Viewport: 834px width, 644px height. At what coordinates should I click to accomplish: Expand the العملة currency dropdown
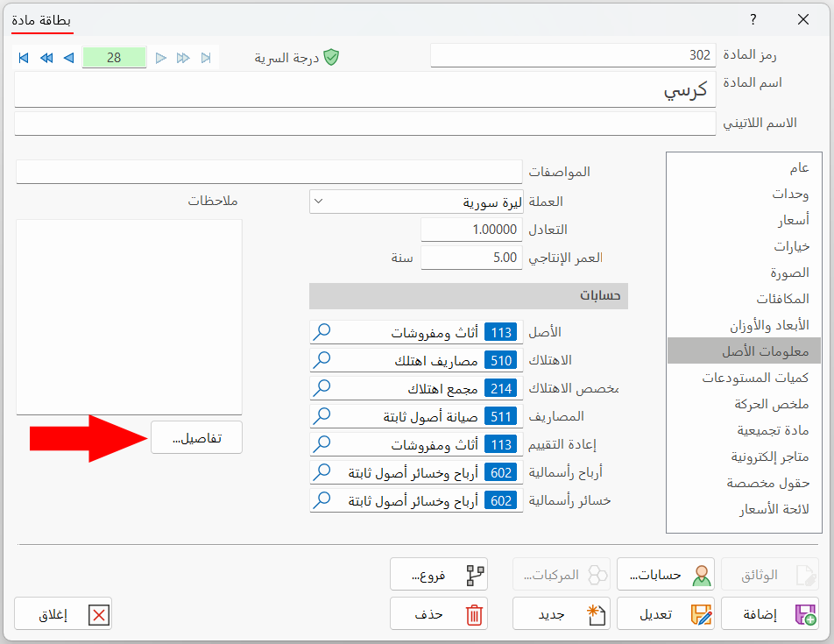(x=319, y=202)
